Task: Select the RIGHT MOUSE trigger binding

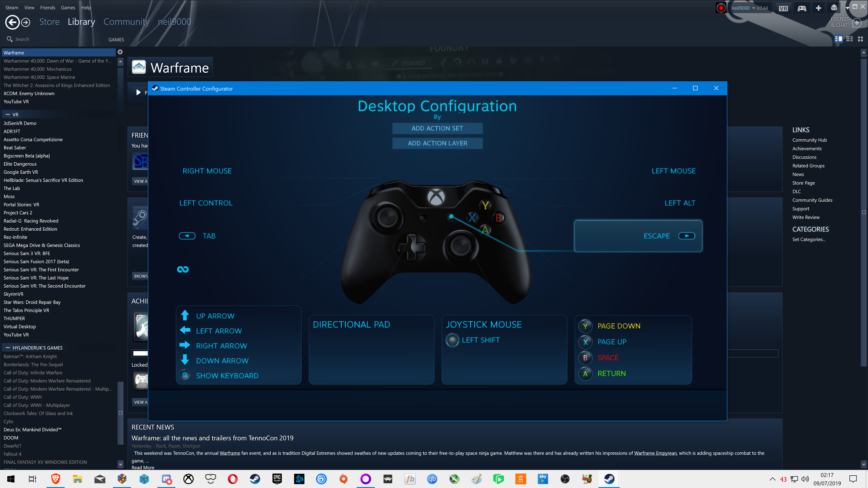Action: pyautogui.click(x=207, y=171)
